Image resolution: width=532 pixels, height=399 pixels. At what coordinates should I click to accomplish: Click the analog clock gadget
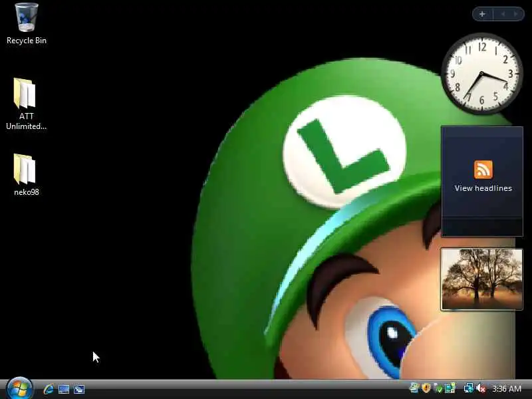pyautogui.click(x=481, y=73)
